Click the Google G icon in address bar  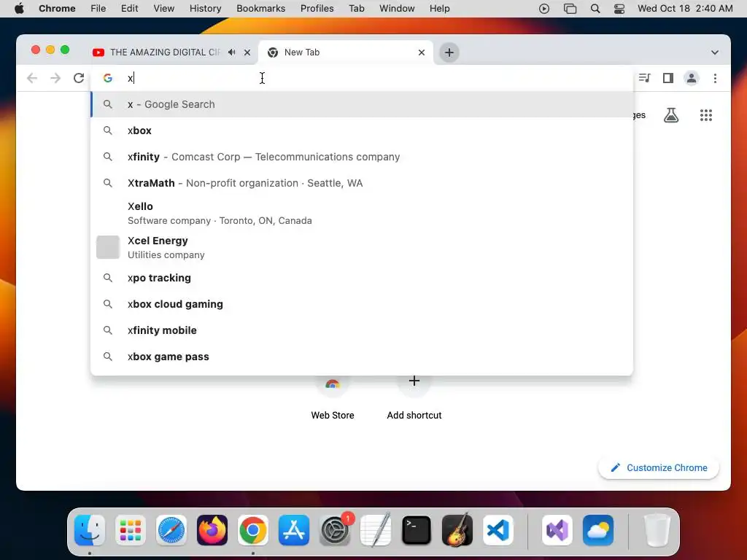(x=108, y=78)
